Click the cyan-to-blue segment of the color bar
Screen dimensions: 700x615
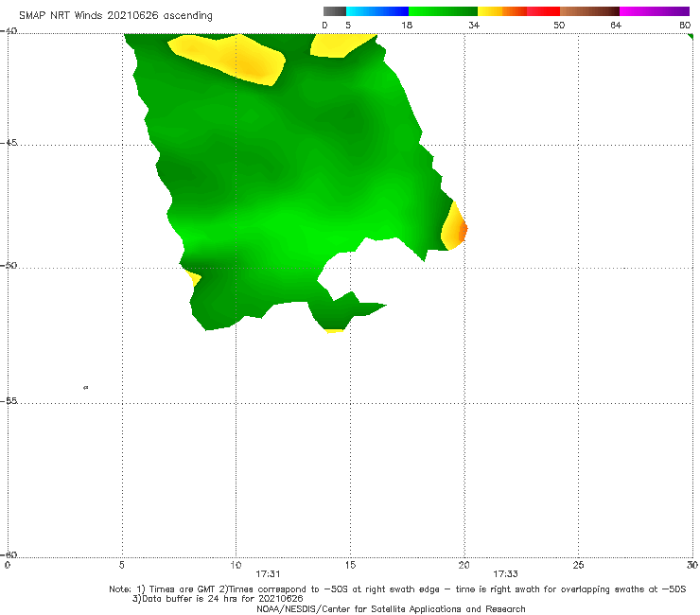[377, 11]
